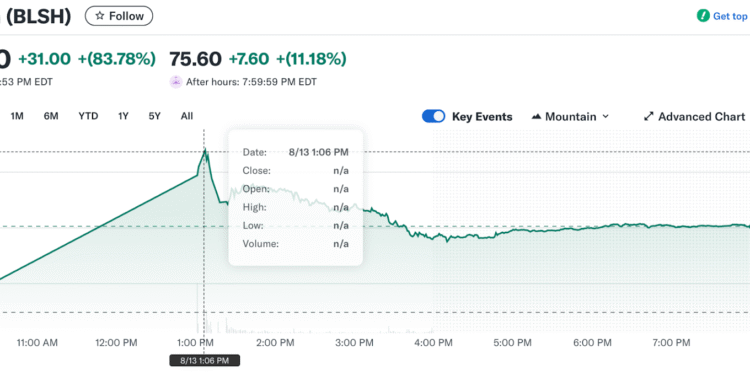Click the 3:00 PM axis label
750x375 pixels.
[x=353, y=342]
